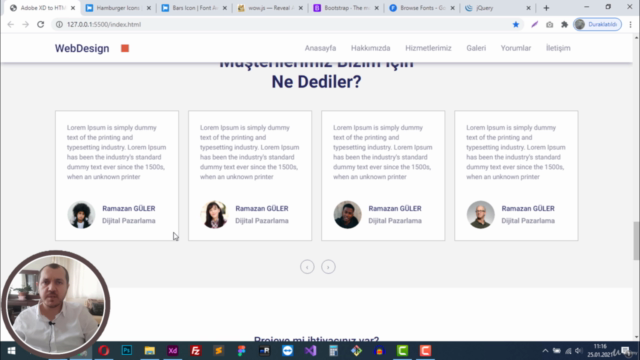Click the Ne Dediler? heading
The width and height of the screenshot is (640, 360).
point(316,82)
